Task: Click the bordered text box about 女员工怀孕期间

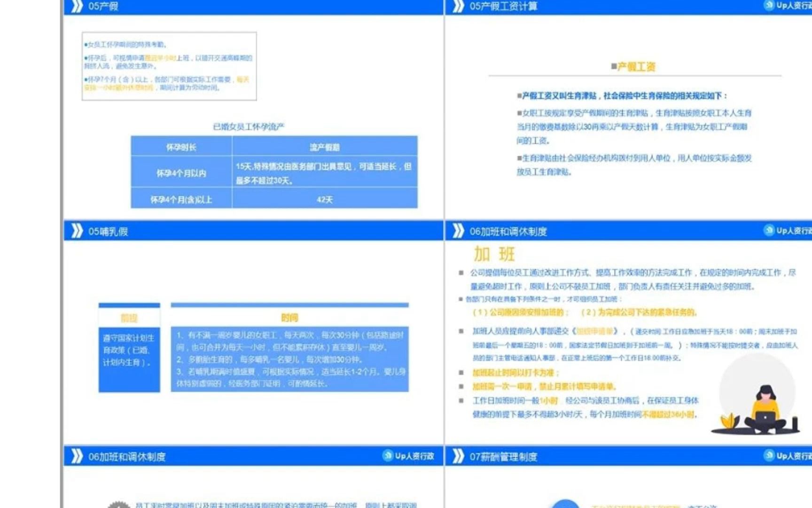Action: 169,66
